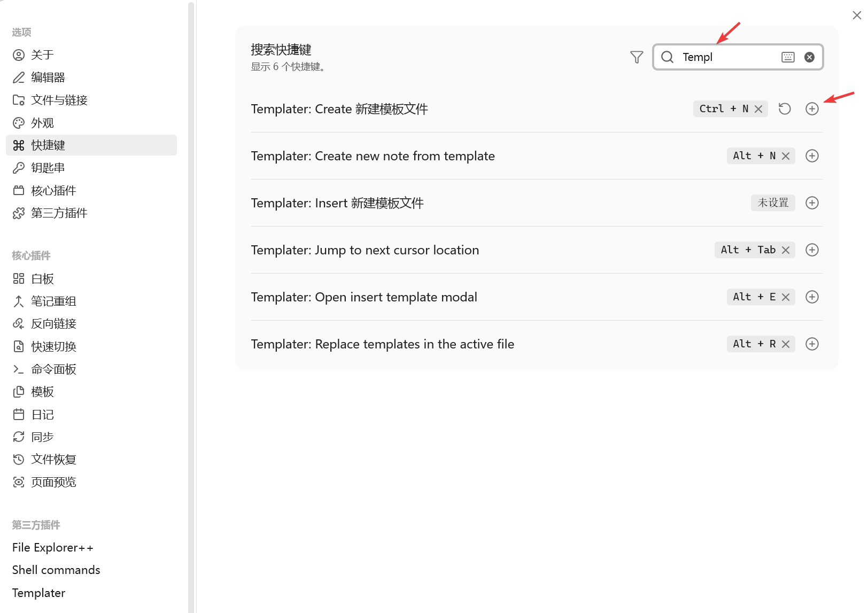The width and height of the screenshot is (868, 613).
Task: Remove the Ctrl + N hotkey
Action: [758, 109]
